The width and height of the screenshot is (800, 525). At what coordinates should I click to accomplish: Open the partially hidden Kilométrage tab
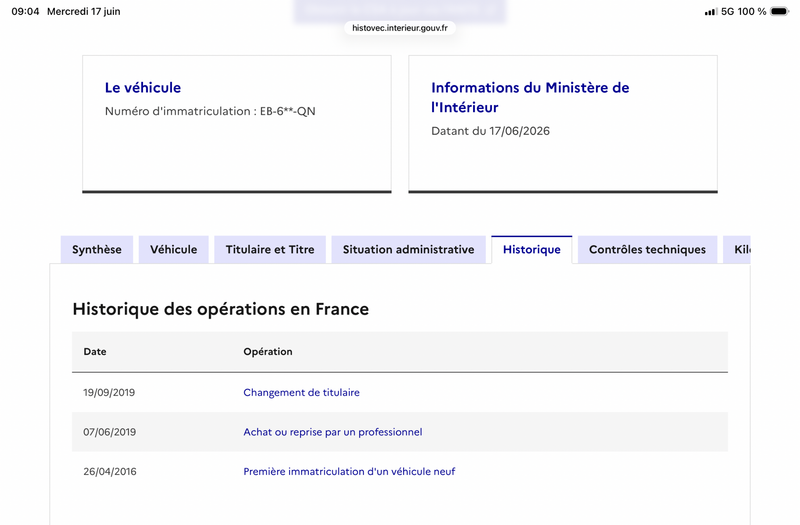pyautogui.click(x=737, y=249)
